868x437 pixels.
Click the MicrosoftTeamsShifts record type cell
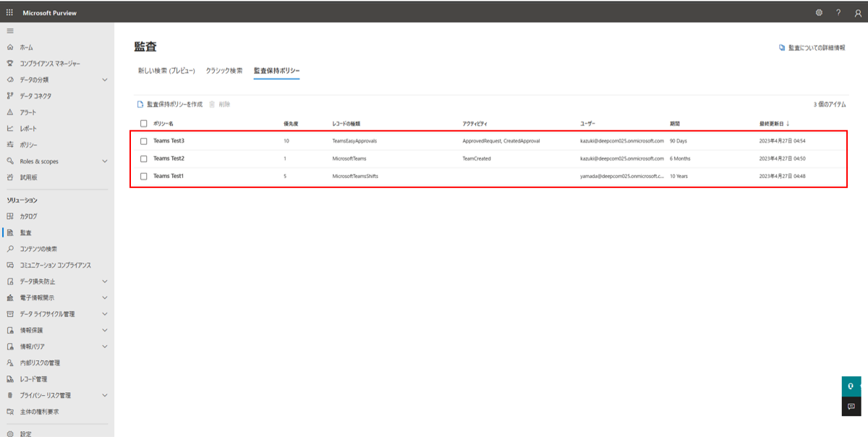coord(355,176)
